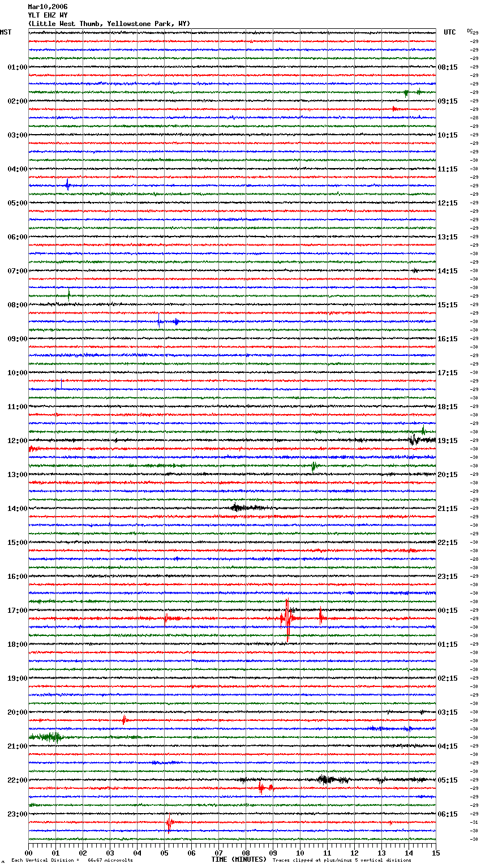481x868 pixels.
Task: Select the 23:00 MST row label
Action: (x=18, y=814)
